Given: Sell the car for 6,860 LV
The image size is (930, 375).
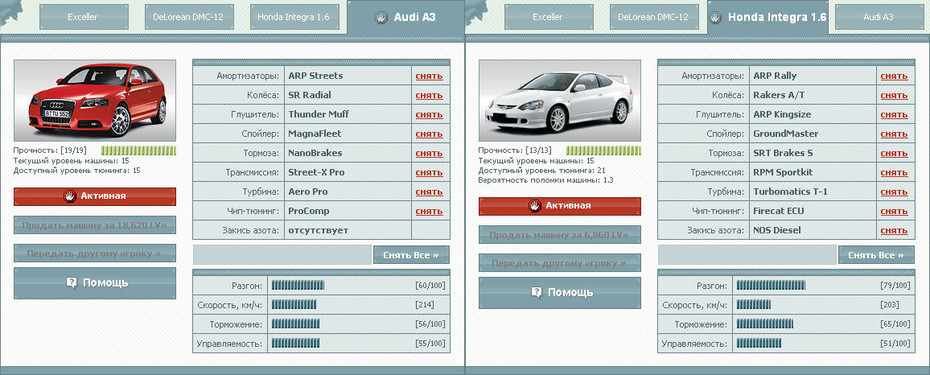Looking at the screenshot, I should [560, 235].
